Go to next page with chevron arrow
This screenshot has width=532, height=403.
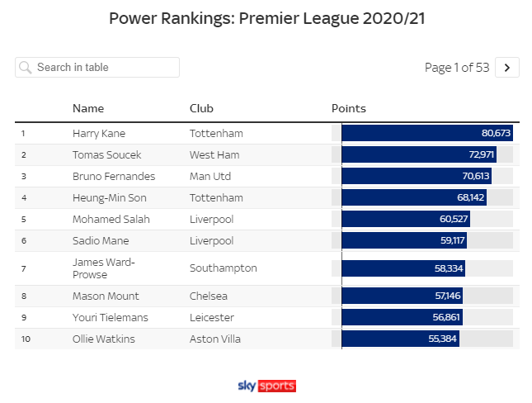[507, 67]
